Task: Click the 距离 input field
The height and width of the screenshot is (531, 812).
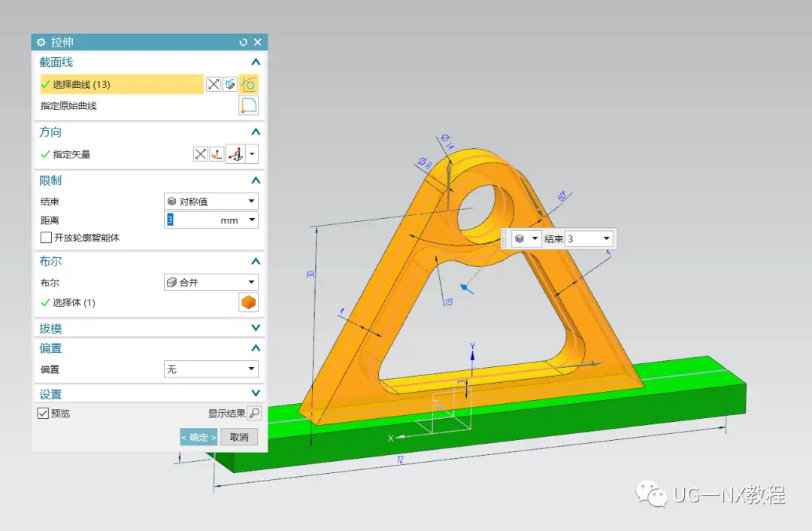Action: click(192, 220)
